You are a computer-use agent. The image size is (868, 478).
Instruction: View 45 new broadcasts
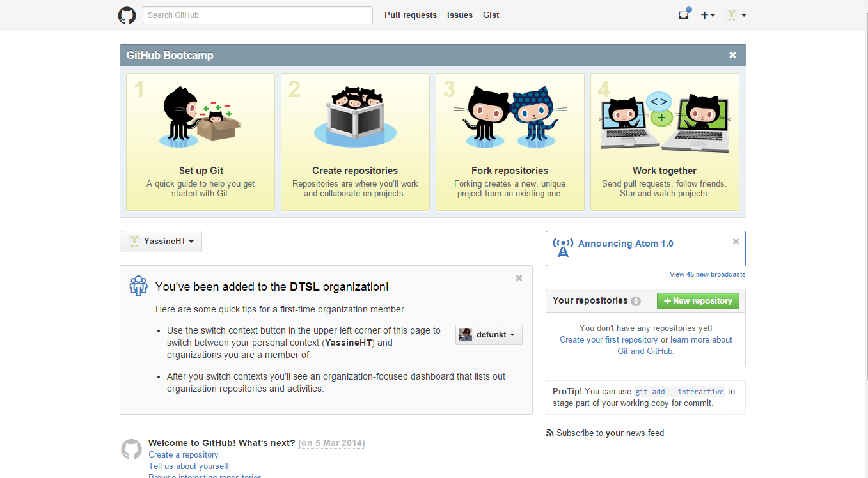point(707,274)
